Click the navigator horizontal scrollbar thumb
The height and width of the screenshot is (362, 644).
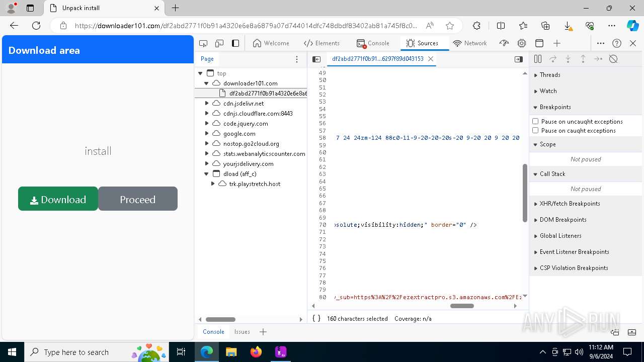click(x=220, y=319)
